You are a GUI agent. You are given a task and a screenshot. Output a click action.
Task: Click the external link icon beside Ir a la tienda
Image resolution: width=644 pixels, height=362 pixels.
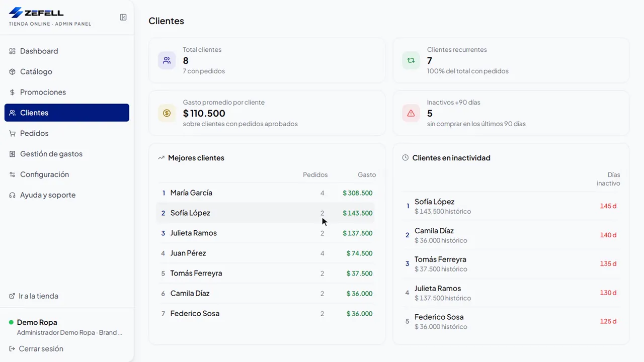(12, 296)
